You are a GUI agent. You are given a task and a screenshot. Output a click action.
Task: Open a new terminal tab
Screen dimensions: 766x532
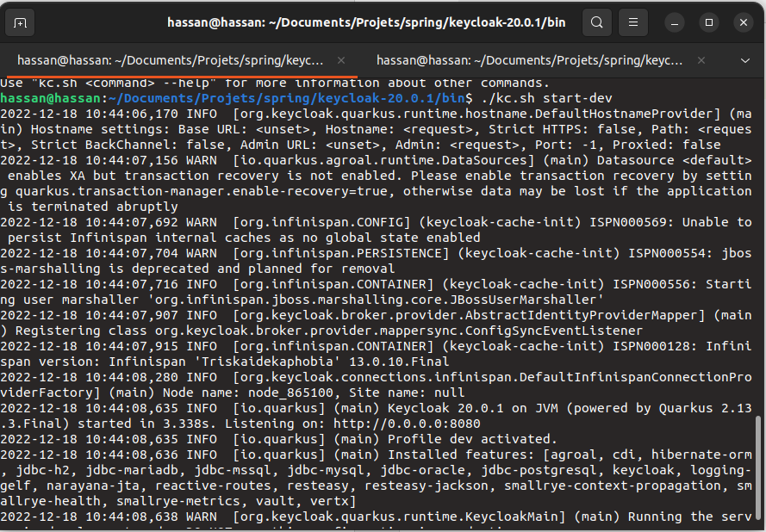pos(20,23)
